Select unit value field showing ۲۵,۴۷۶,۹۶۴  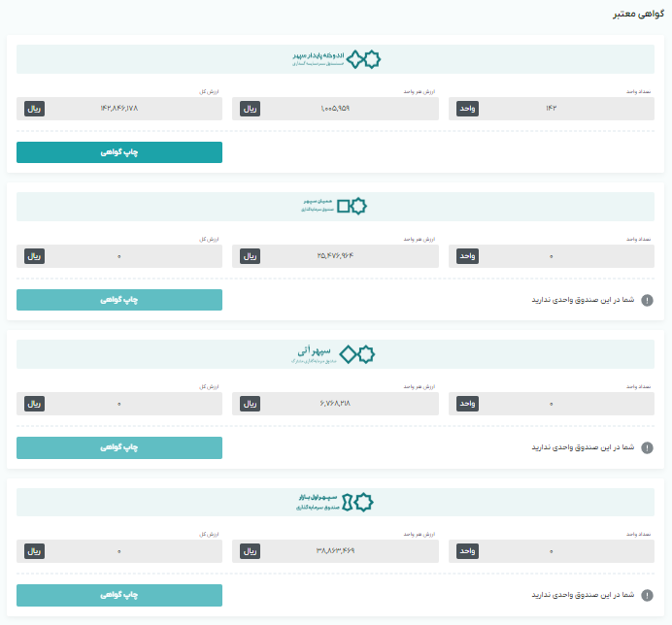click(x=335, y=256)
